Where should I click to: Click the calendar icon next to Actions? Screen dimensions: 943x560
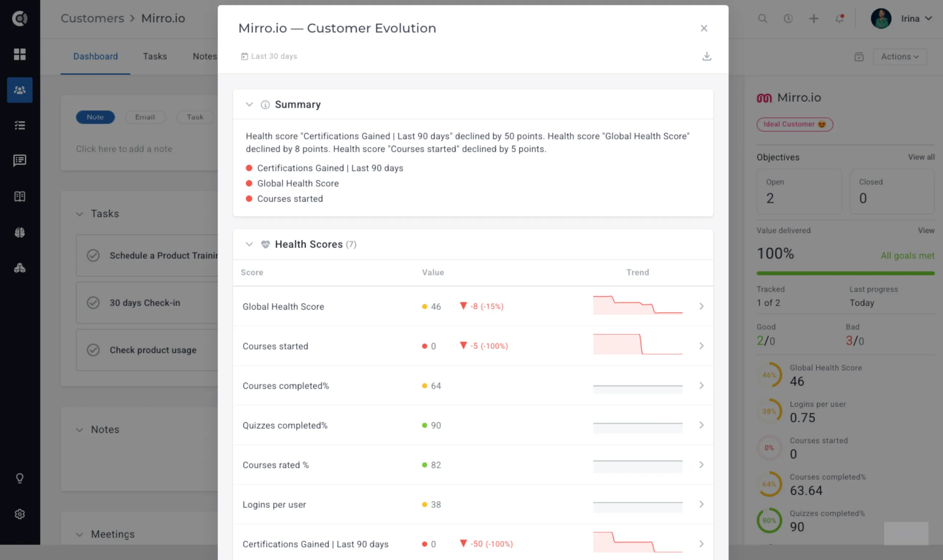point(858,57)
